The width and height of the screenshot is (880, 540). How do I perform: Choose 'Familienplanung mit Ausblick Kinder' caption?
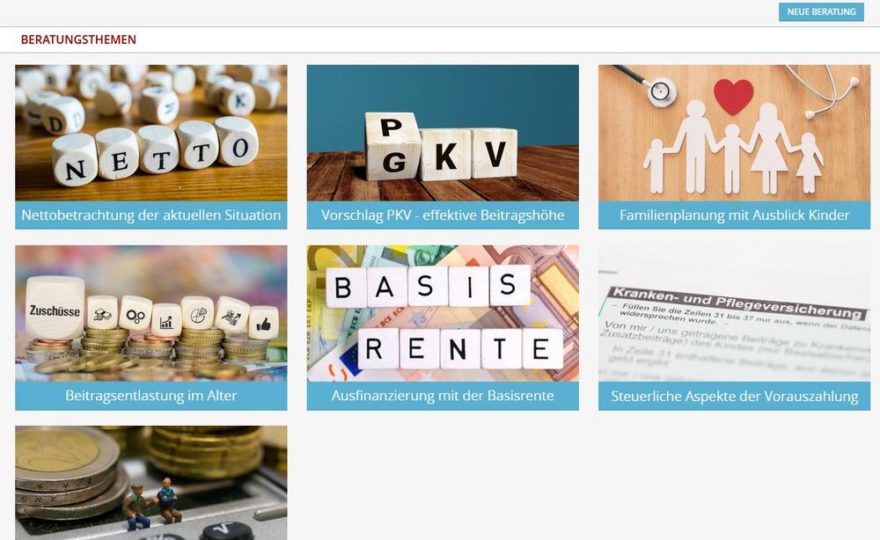coord(734,215)
